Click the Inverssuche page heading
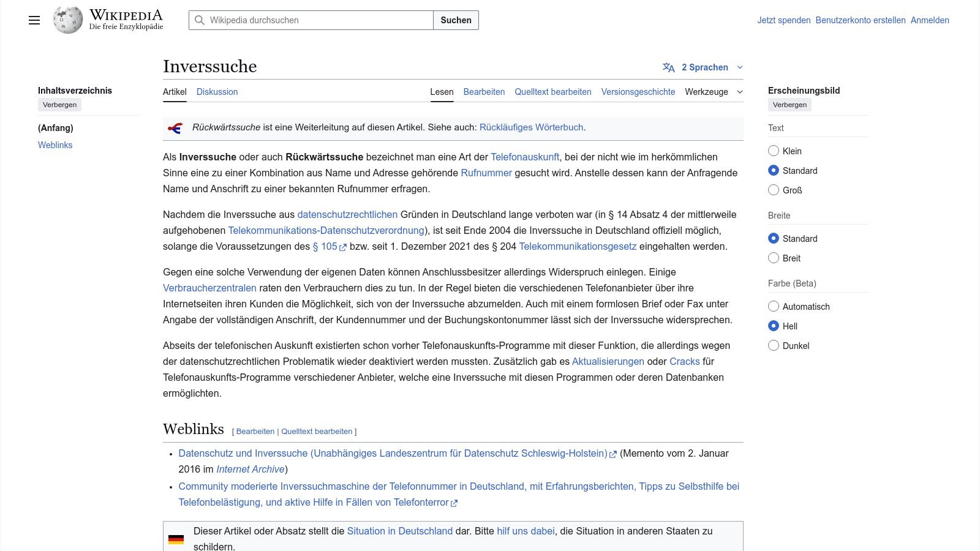 click(x=210, y=66)
